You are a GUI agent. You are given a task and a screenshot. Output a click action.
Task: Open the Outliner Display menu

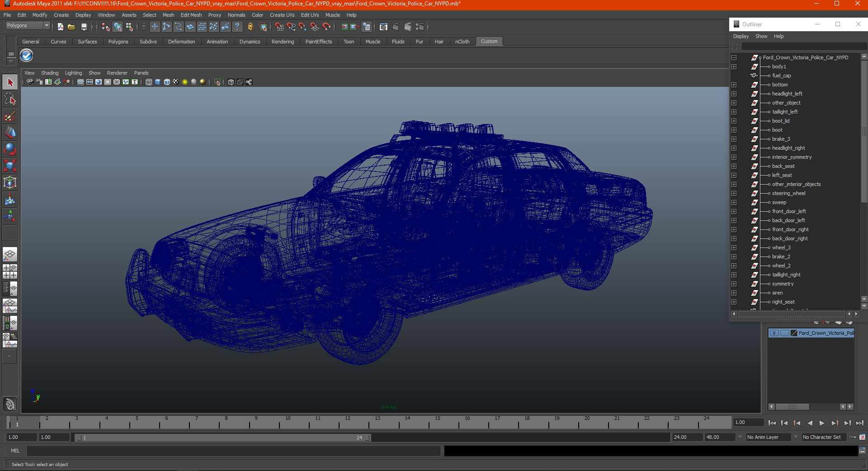coord(741,36)
